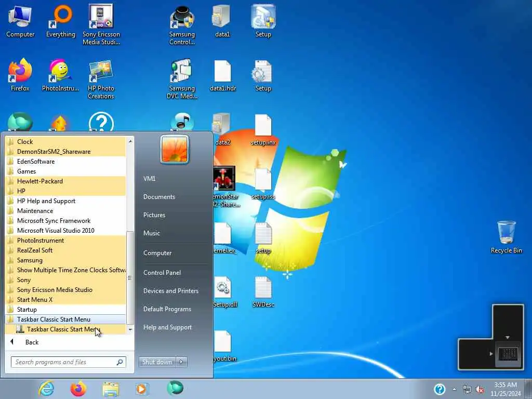Open the Shut down options arrow
Image resolution: width=532 pixels, height=399 pixels.
[181, 362]
